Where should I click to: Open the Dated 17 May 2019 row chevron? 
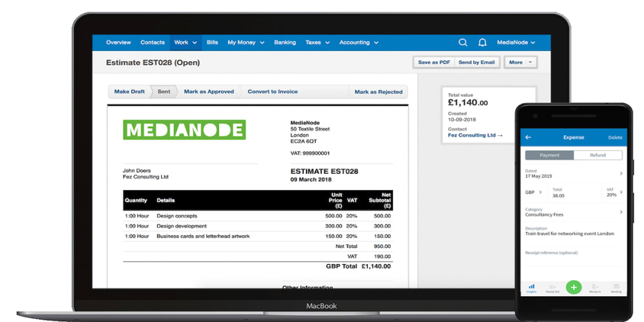[x=621, y=173]
